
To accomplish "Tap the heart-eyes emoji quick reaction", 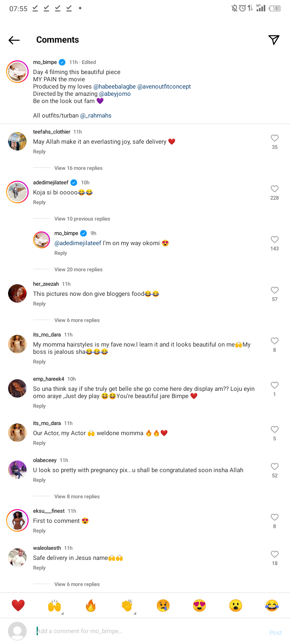I will pyautogui.click(x=199, y=605).
